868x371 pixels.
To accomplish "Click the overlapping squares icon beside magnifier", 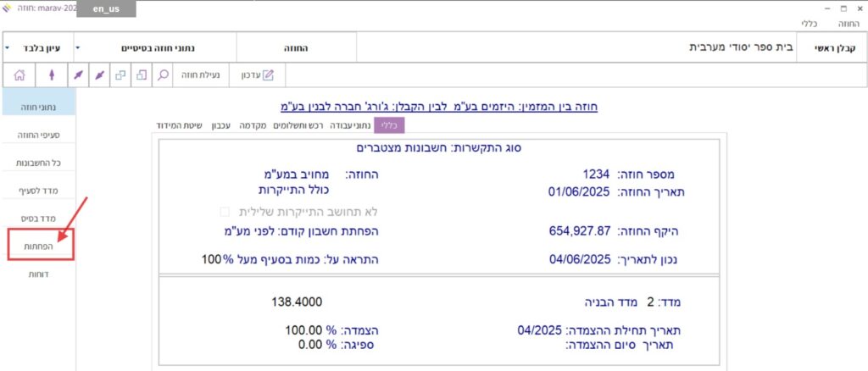I will click(141, 75).
